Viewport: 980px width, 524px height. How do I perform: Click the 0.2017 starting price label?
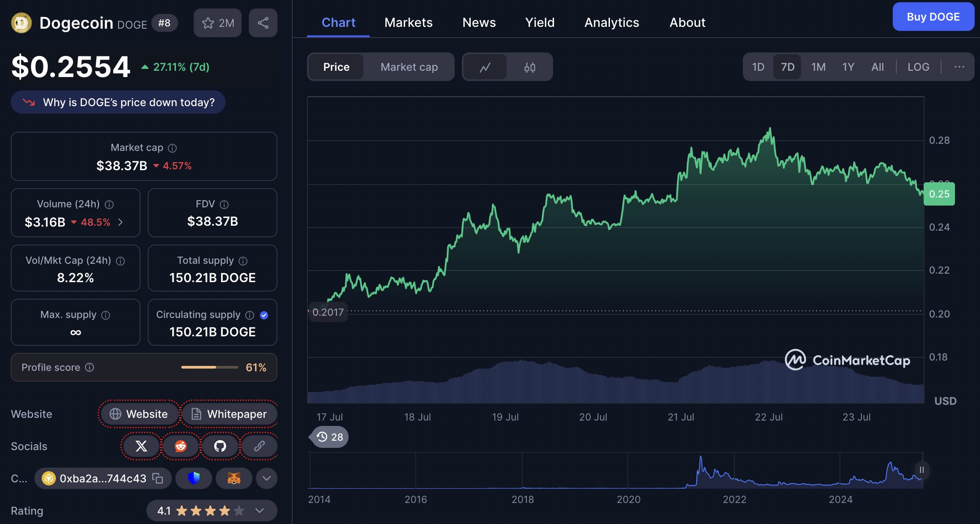[x=328, y=312]
